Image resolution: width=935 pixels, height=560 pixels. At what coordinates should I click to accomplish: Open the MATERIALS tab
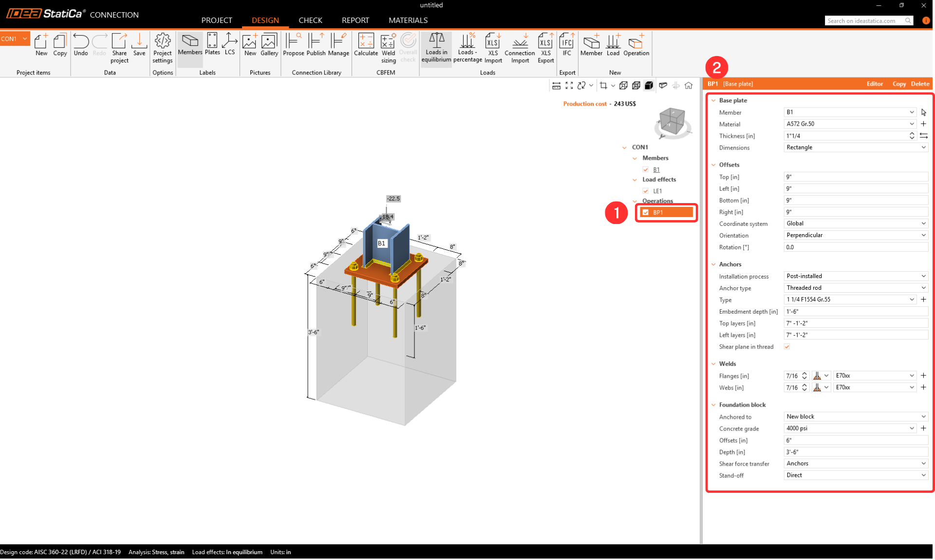tap(408, 20)
